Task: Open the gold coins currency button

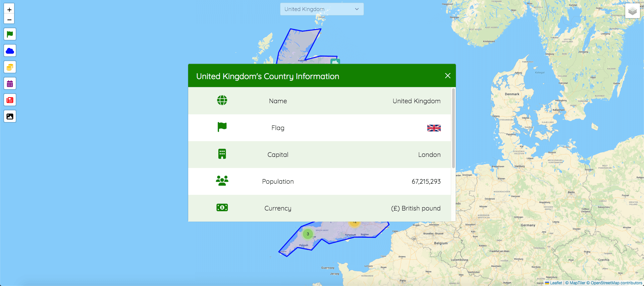Action: 10,67
